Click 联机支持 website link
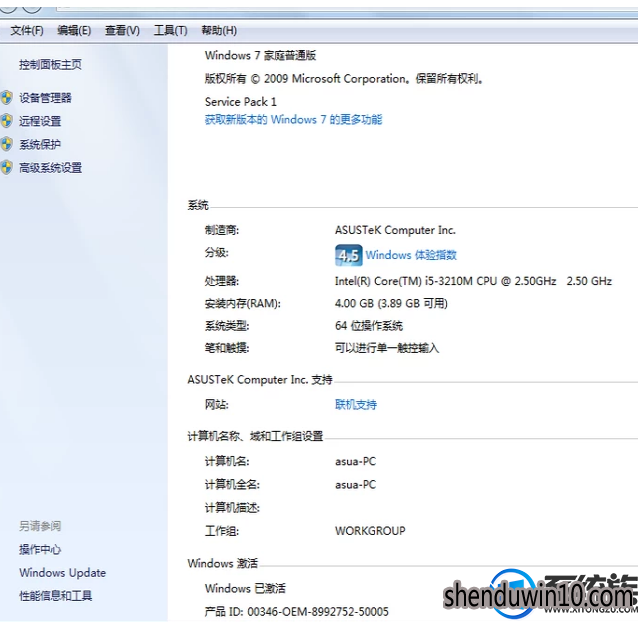This screenshot has width=638, height=622. 356,404
